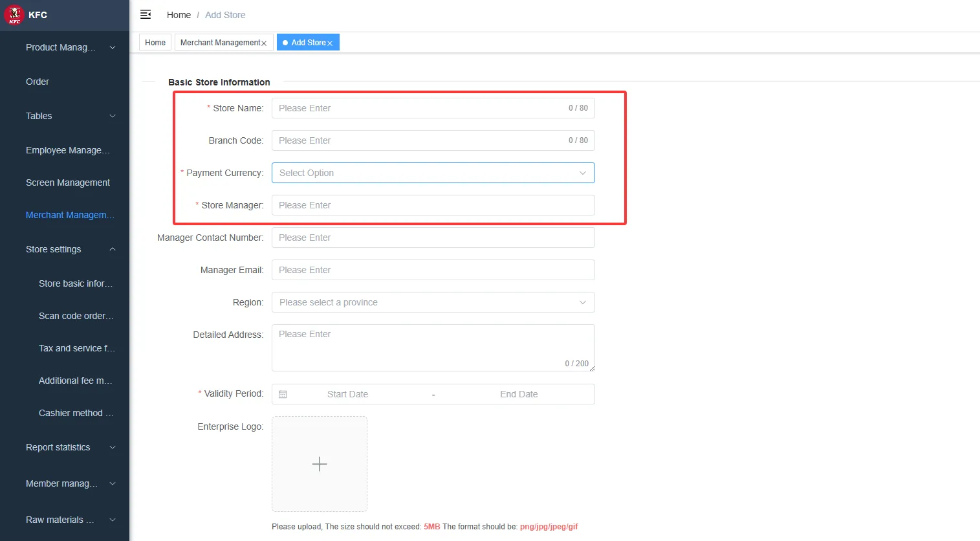The width and height of the screenshot is (980, 541).
Task: Open Scan code order submenu item
Action: pyautogui.click(x=65, y=316)
